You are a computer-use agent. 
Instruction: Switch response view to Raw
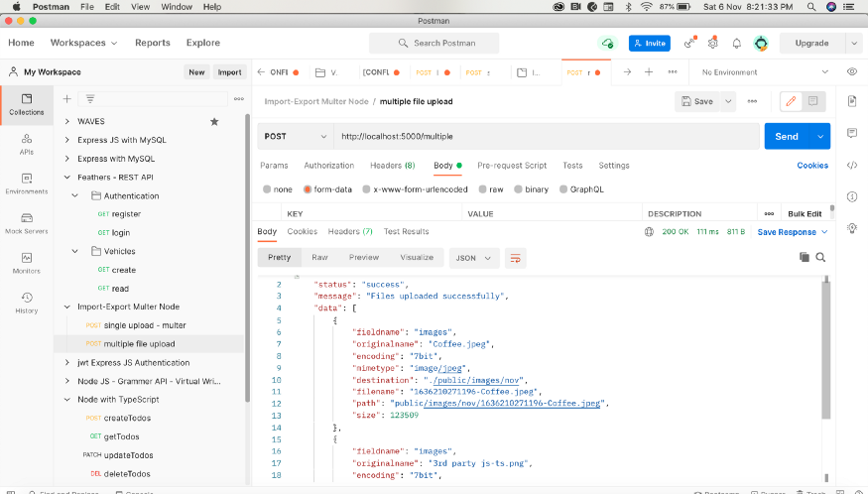[x=319, y=258]
